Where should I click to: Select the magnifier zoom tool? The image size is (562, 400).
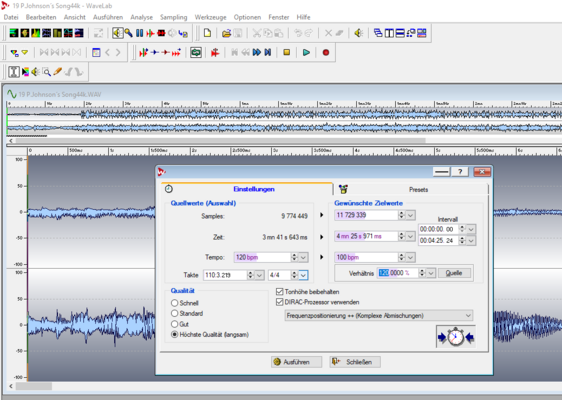pos(47,72)
